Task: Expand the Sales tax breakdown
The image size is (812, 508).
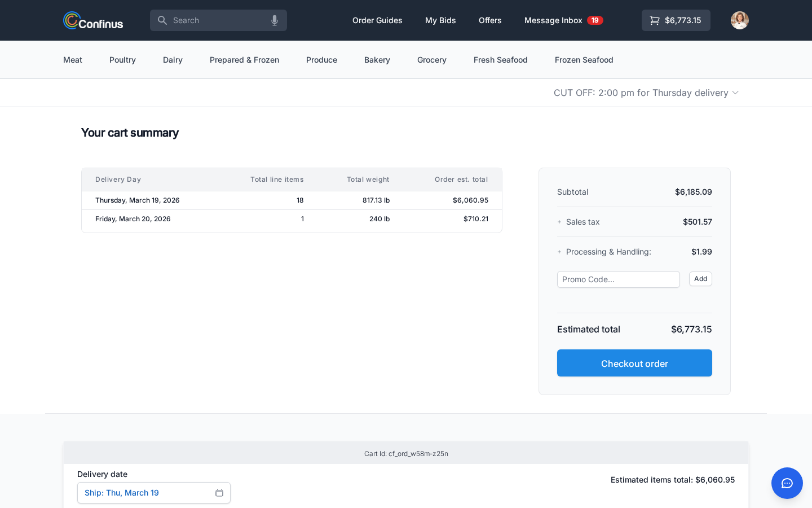Action: 559,222
